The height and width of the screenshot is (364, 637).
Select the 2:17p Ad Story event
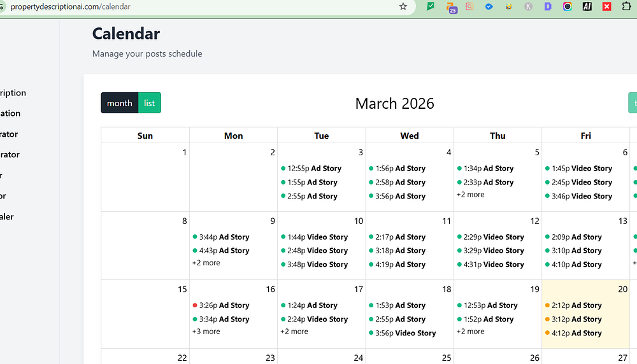click(x=397, y=237)
